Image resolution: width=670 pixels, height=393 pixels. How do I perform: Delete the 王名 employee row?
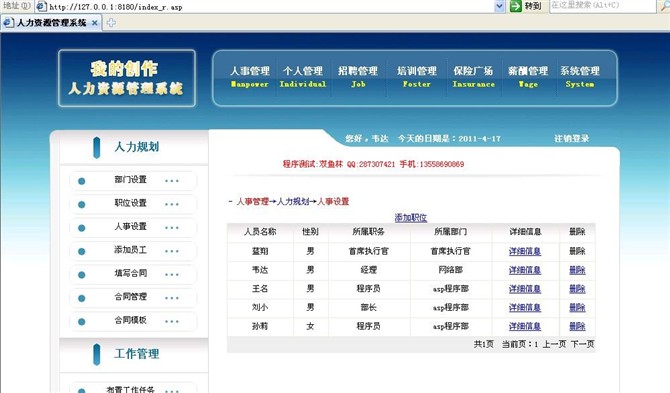(x=577, y=289)
